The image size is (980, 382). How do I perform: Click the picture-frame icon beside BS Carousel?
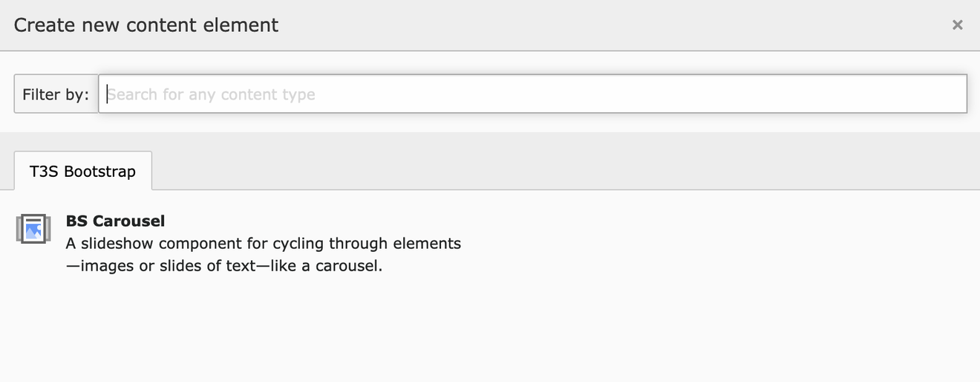[x=33, y=229]
